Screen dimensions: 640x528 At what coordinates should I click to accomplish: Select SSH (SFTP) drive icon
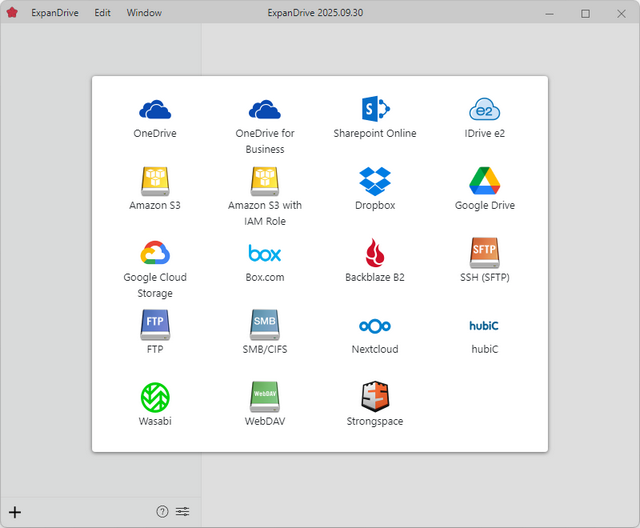point(485,253)
